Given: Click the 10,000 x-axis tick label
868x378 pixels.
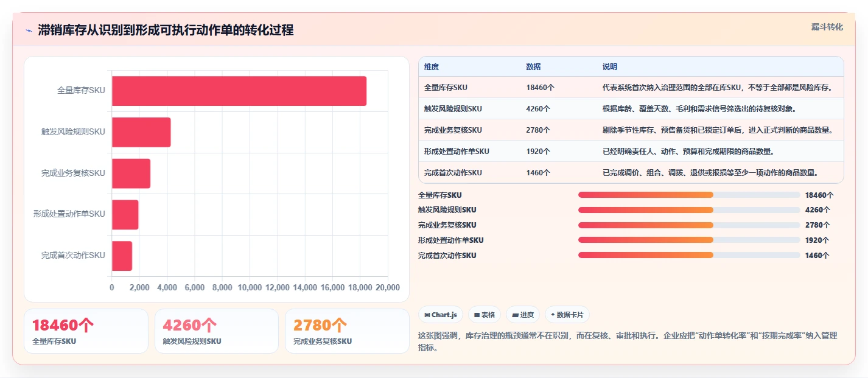Looking at the screenshot, I should tap(250, 287).
